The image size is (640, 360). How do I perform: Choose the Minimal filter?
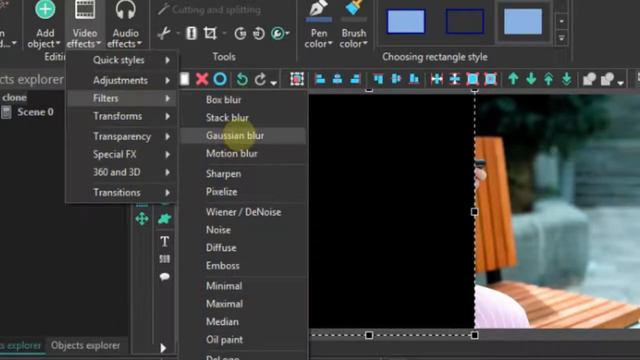[243, 286]
